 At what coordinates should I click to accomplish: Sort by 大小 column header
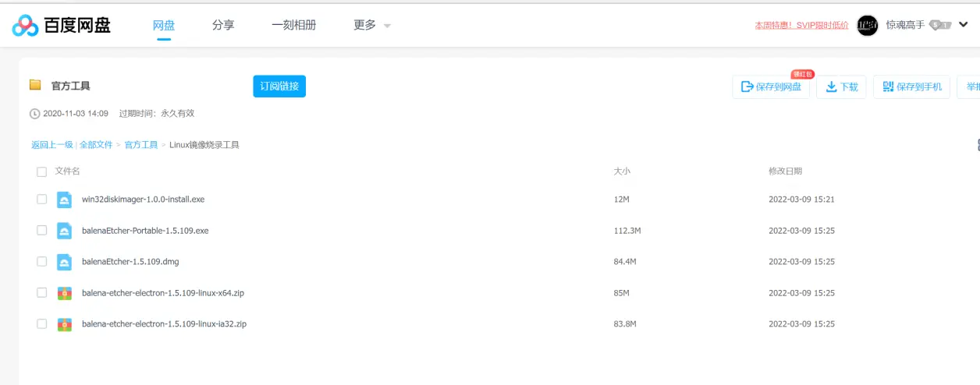(x=622, y=171)
